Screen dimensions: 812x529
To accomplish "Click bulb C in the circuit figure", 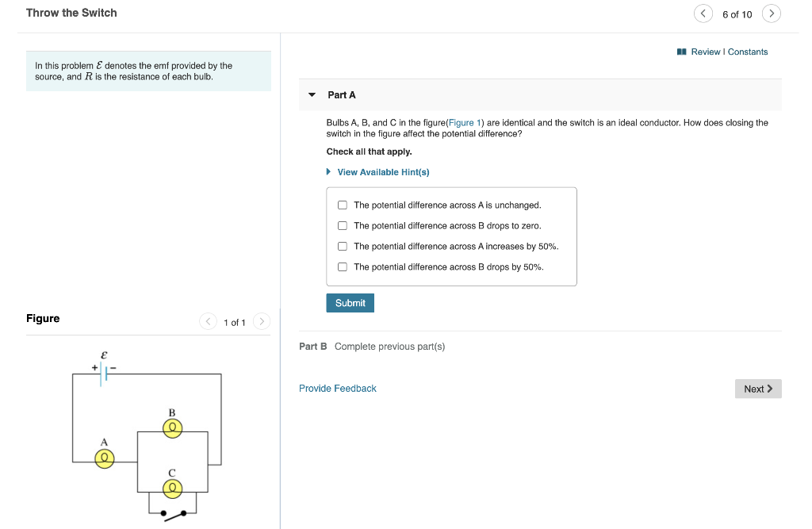I will click(x=172, y=488).
